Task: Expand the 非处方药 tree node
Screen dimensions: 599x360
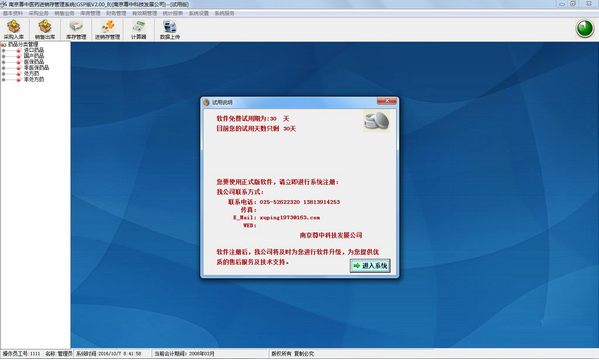Action: pos(3,80)
